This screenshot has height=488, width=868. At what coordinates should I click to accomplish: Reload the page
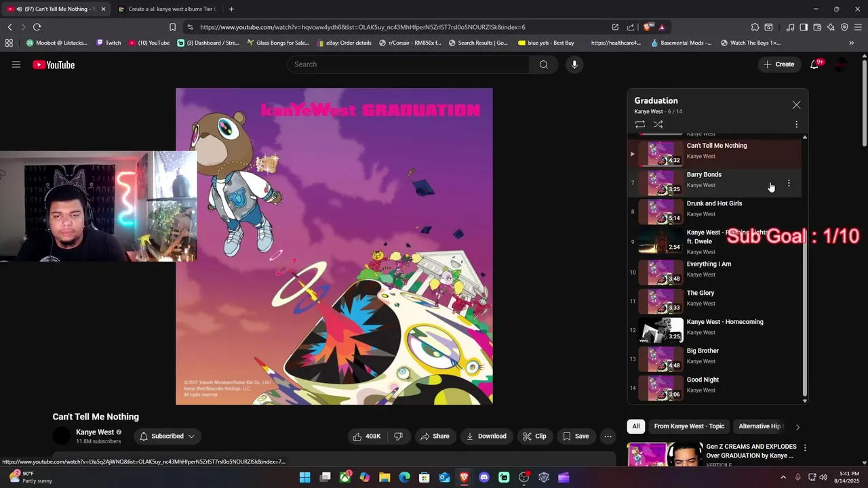coord(37,27)
